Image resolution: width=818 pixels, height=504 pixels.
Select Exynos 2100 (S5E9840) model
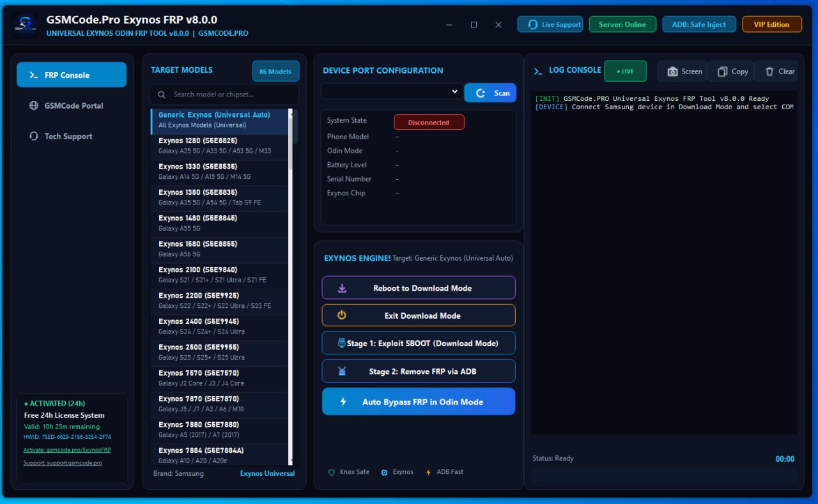(219, 275)
